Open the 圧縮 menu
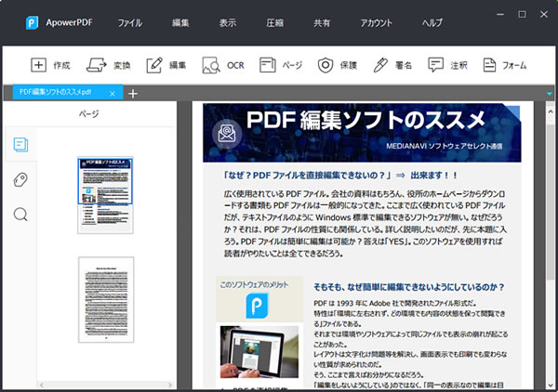Image resolution: width=558 pixels, height=392 pixels. [275, 23]
